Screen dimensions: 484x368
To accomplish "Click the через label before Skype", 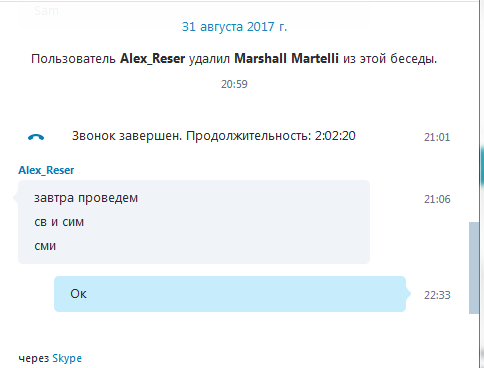I will (34, 359).
